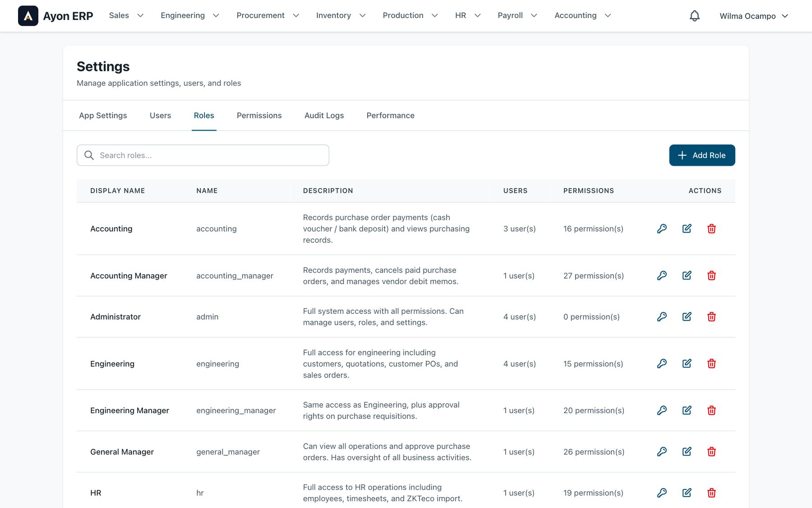The image size is (812, 508).
Task: Delete the Accounting Manager role
Action: pyautogui.click(x=711, y=275)
